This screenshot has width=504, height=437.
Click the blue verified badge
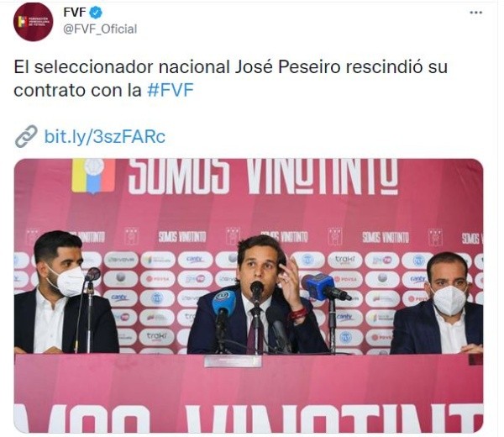pyautogui.click(x=96, y=13)
